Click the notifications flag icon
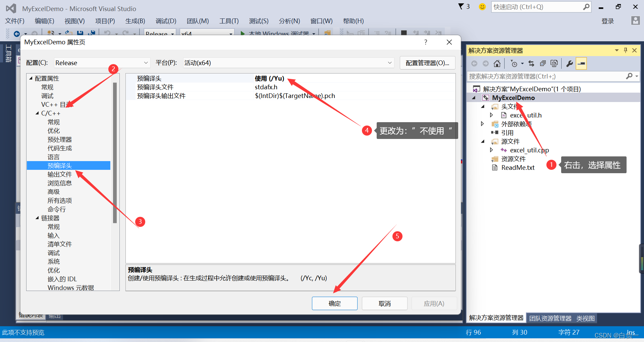 click(461, 6)
